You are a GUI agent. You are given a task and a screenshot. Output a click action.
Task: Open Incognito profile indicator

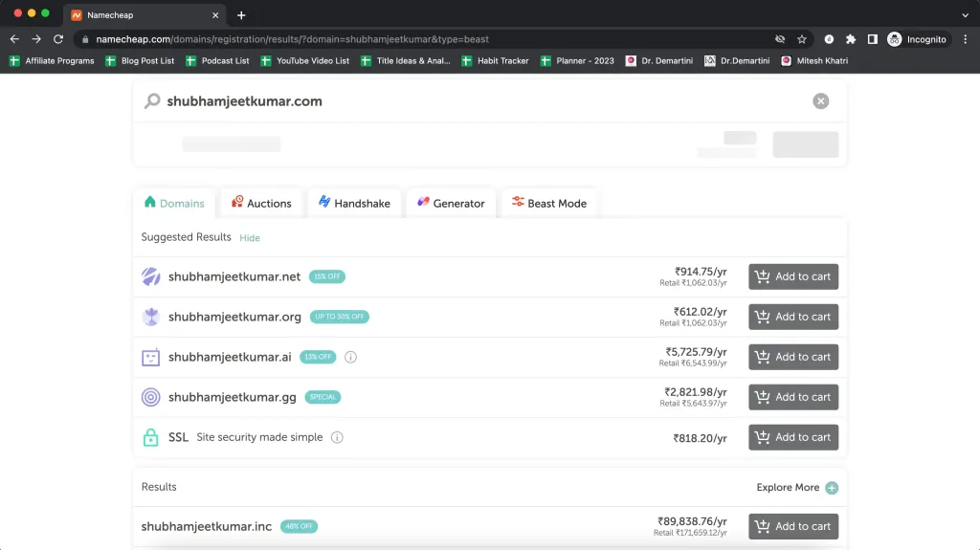(918, 39)
